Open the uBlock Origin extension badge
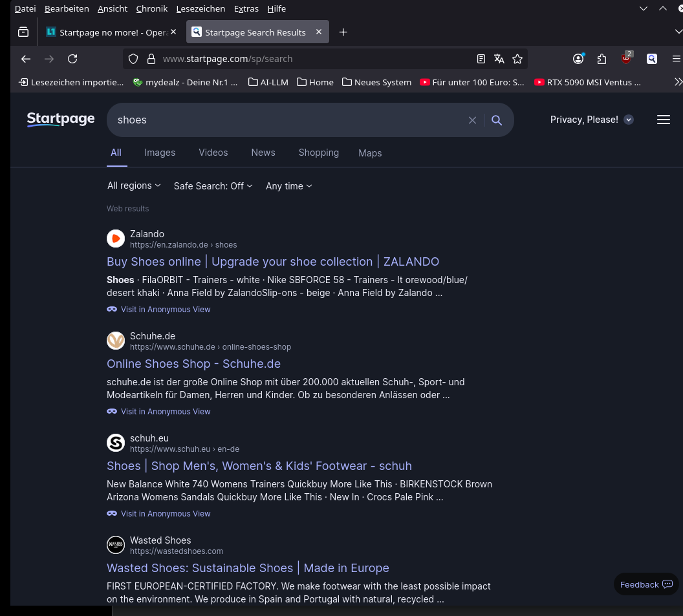 tap(625, 59)
